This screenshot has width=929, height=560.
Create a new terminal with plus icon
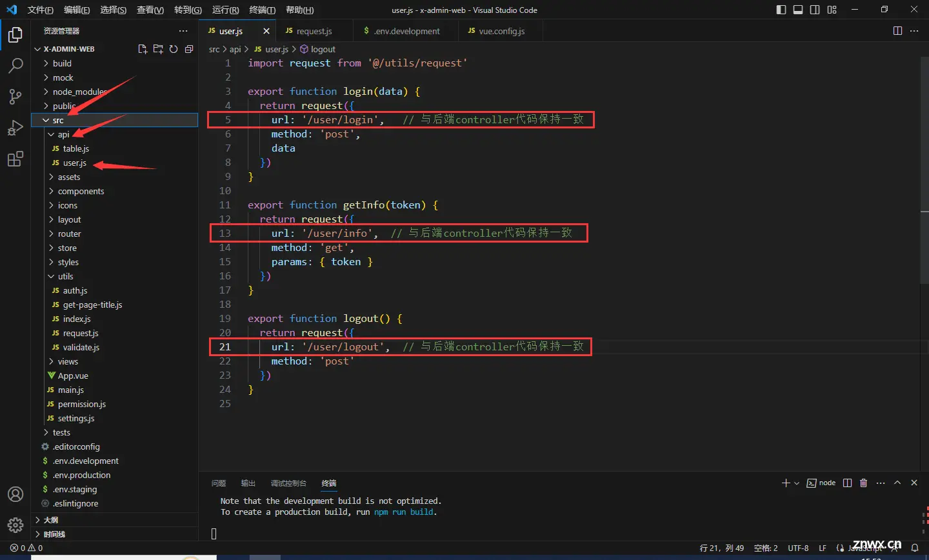pos(786,483)
